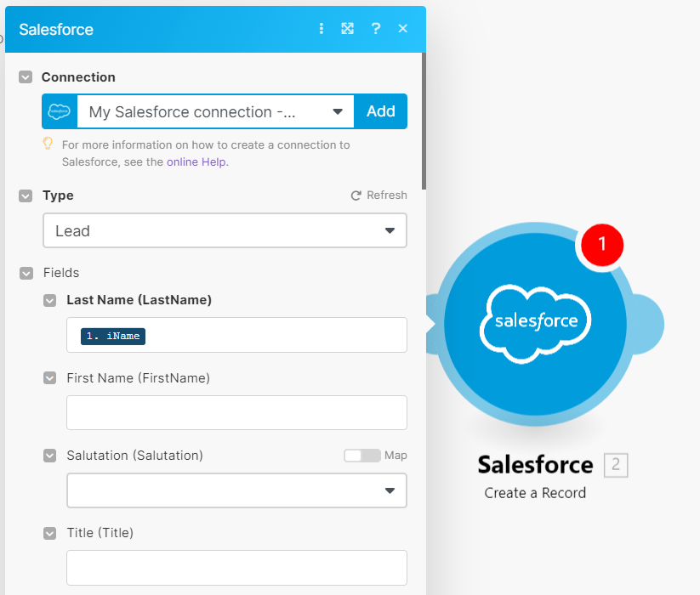Collapse the Salutation (Salutation) field

[49, 456]
